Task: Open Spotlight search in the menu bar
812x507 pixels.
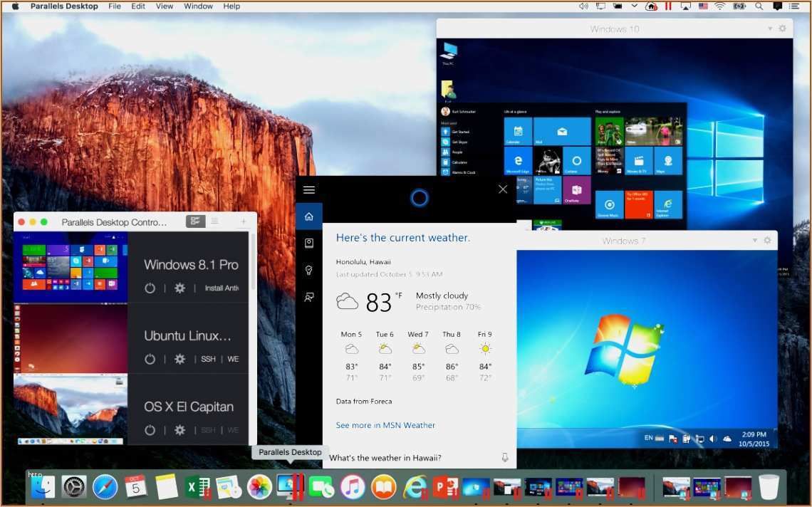Action: coord(759,6)
